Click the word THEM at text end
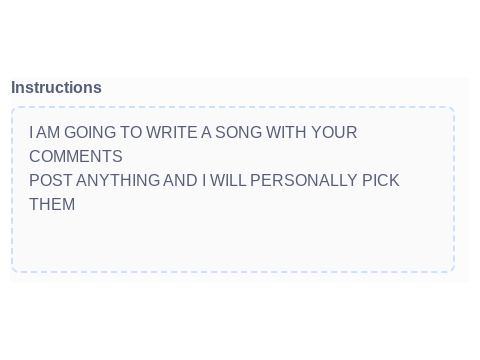The height and width of the screenshot is (360, 480). (x=52, y=204)
